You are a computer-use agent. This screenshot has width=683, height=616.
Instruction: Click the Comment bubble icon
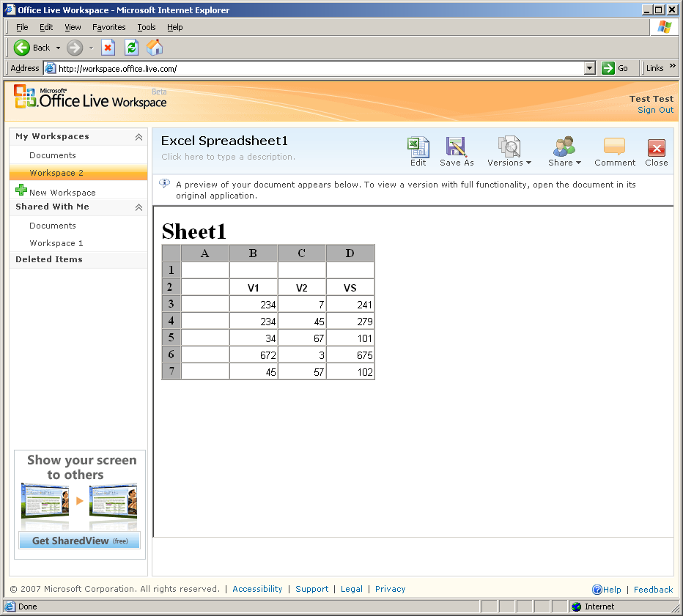click(614, 146)
